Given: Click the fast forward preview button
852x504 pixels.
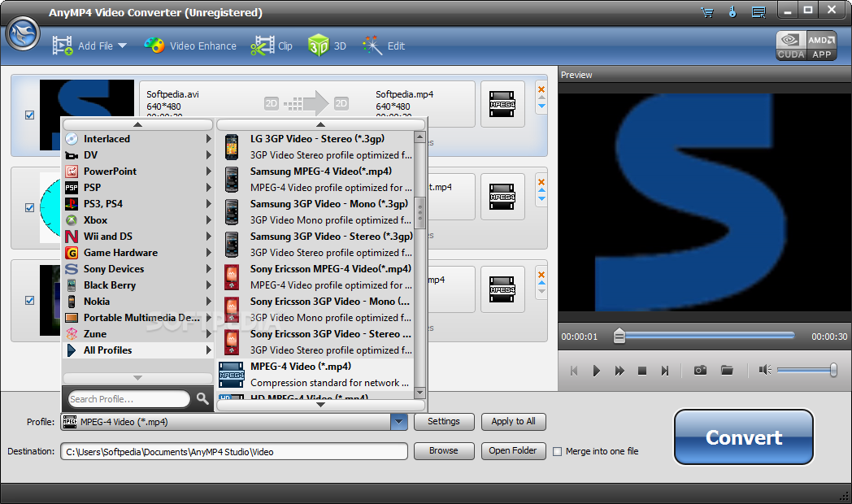Looking at the screenshot, I should (x=619, y=371).
